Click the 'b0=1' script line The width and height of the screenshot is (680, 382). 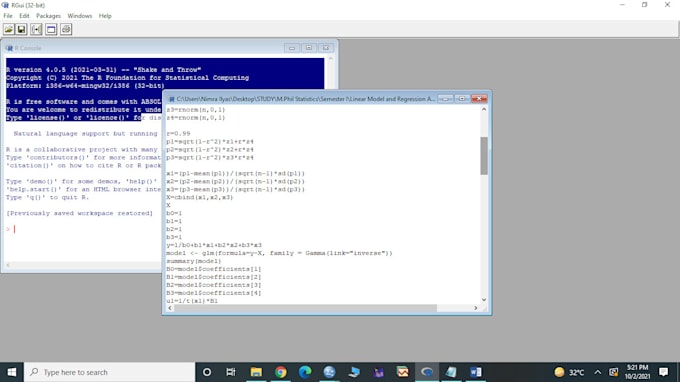click(x=174, y=213)
